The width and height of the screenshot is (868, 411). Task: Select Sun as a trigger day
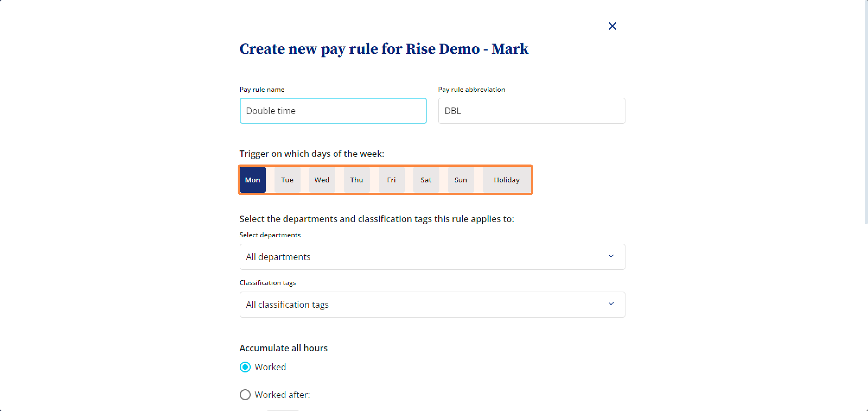pyautogui.click(x=461, y=180)
